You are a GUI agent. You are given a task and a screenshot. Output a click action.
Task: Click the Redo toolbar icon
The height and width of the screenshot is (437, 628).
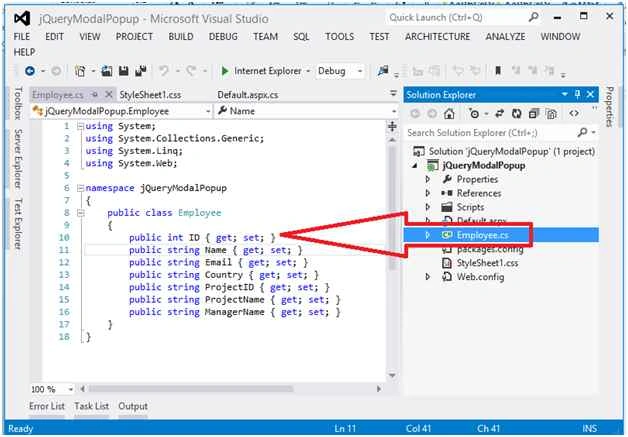tap(191, 71)
